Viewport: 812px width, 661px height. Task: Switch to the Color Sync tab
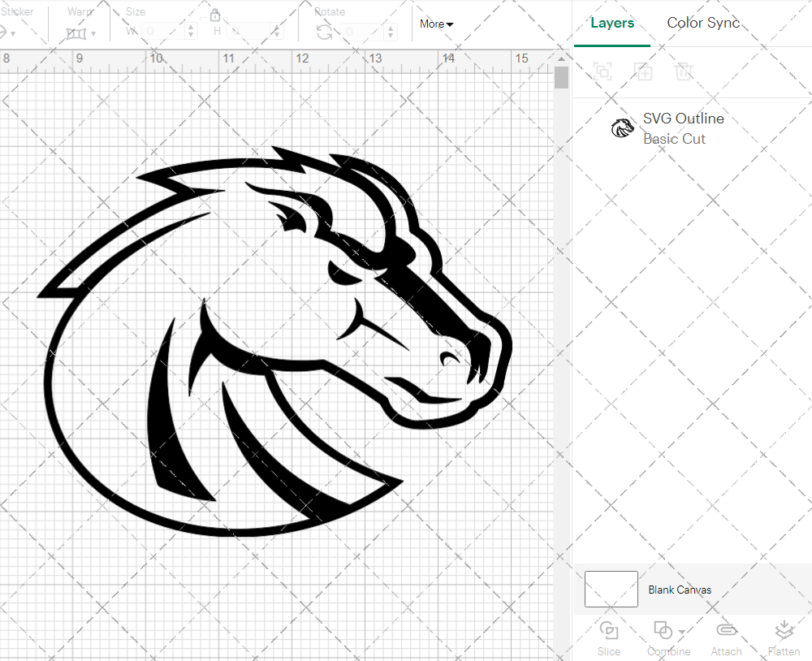coord(703,23)
